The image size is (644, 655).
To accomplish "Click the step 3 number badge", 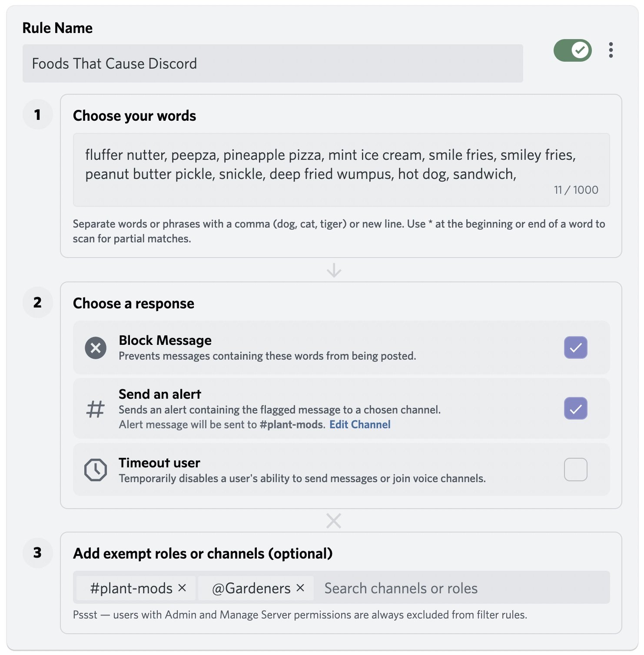I will tap(37, 552).
